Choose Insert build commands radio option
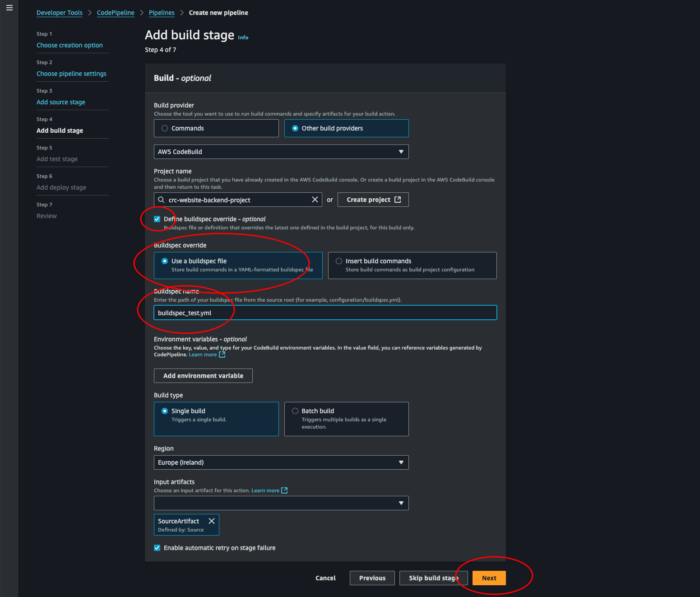Screen dimensions: 700x597 coord(339,261)
